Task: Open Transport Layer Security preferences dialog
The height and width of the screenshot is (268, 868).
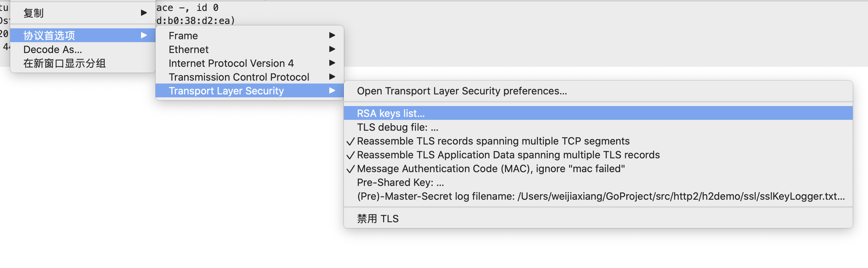Action: tap(462, 91)
